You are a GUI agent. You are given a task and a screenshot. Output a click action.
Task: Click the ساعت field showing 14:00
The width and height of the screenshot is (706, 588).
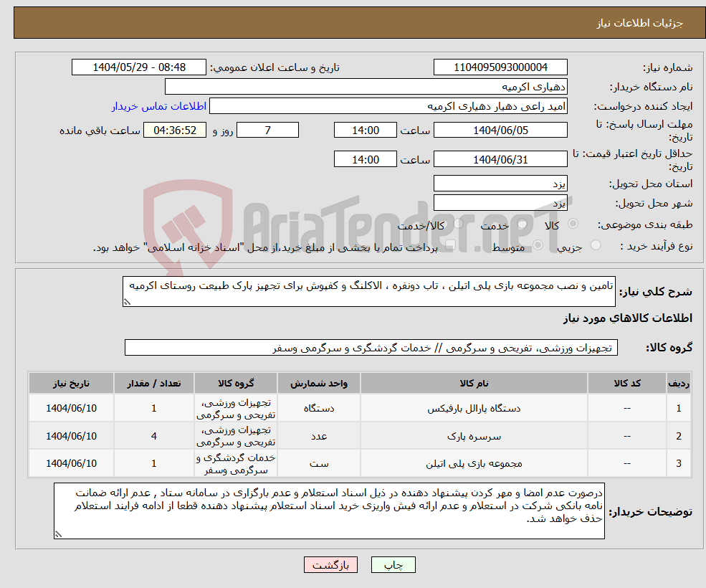(366, 130)
